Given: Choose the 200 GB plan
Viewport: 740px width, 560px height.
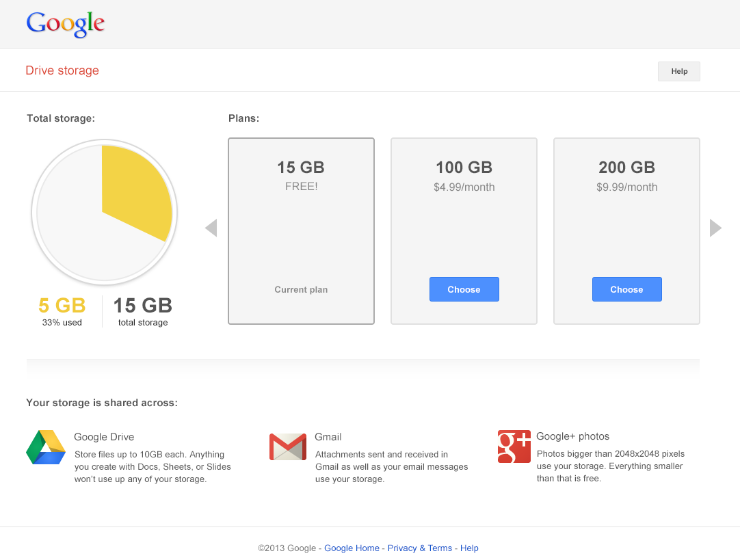Looking at the screenshot, I should pyautogui.click(x=626, y=289).
